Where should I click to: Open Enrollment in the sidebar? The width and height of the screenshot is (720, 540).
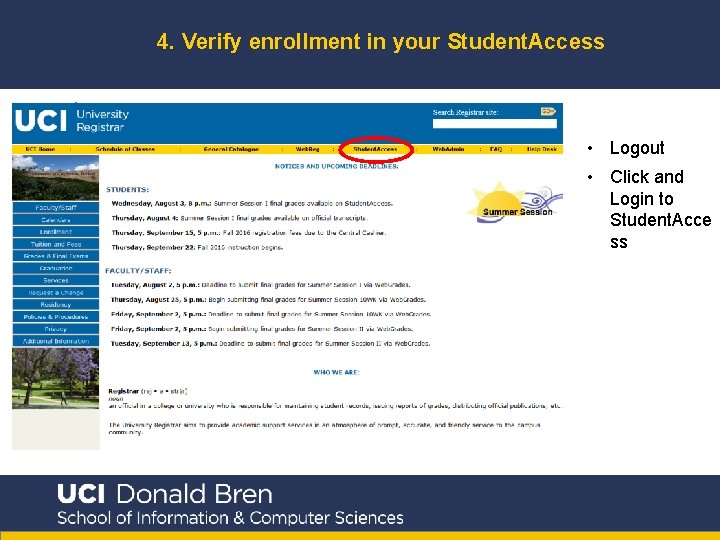(56, 232)
